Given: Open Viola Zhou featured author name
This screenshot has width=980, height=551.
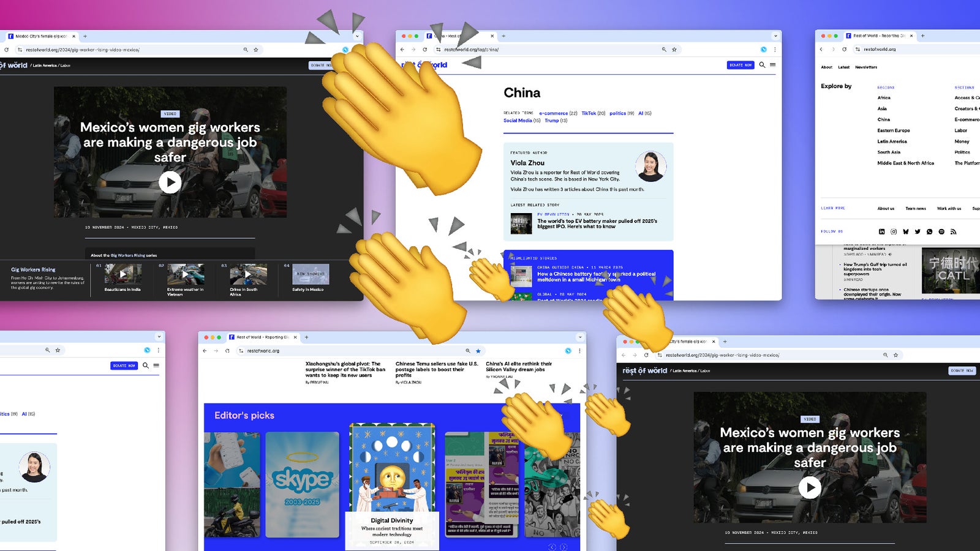Looking at the screenshot, I should pos(527,163).
